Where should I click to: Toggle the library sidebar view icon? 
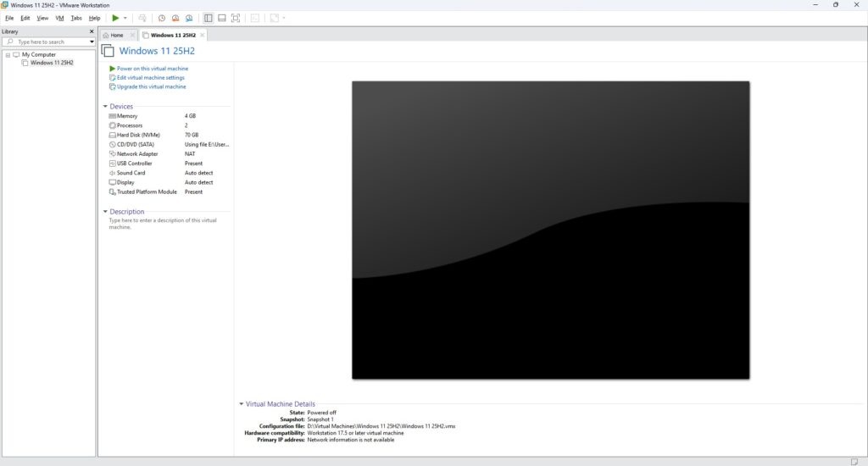point(209,18)
